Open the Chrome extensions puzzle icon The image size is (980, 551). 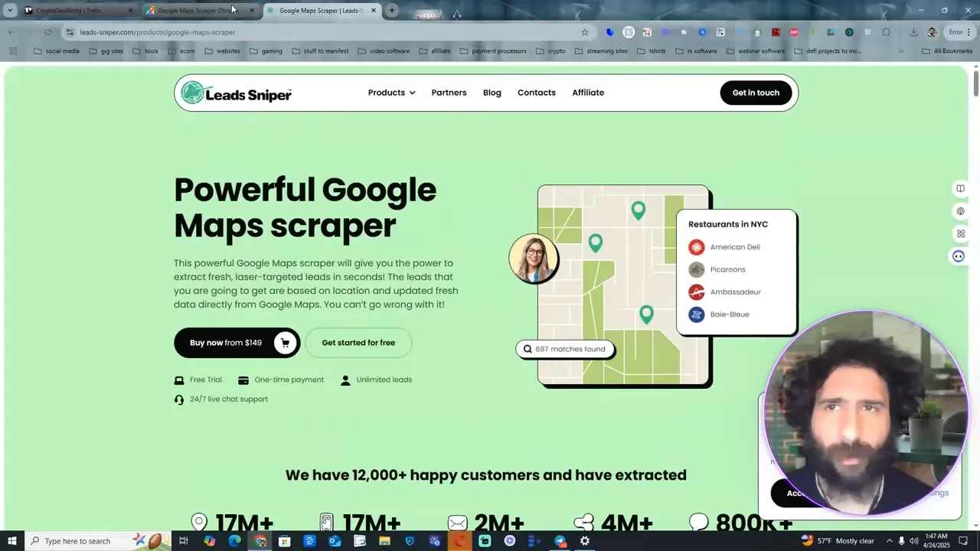point(887,32)
